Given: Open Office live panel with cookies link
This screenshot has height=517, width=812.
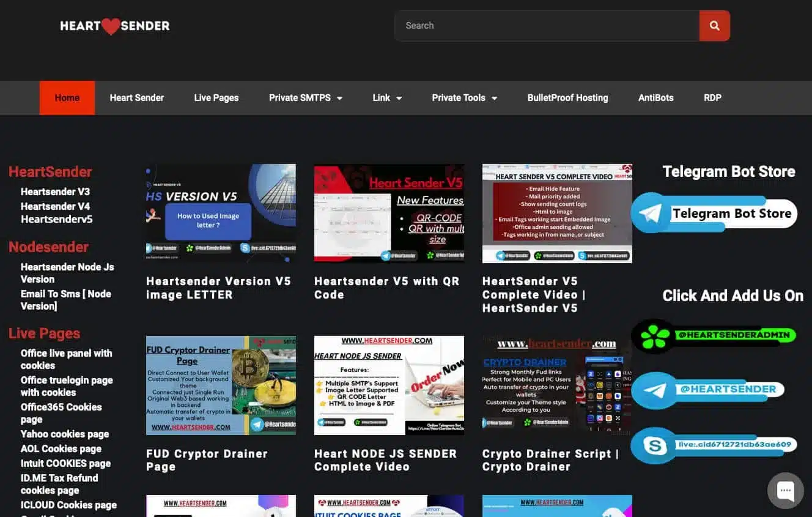Looking at the screenshot, I should tap(66, 359).
